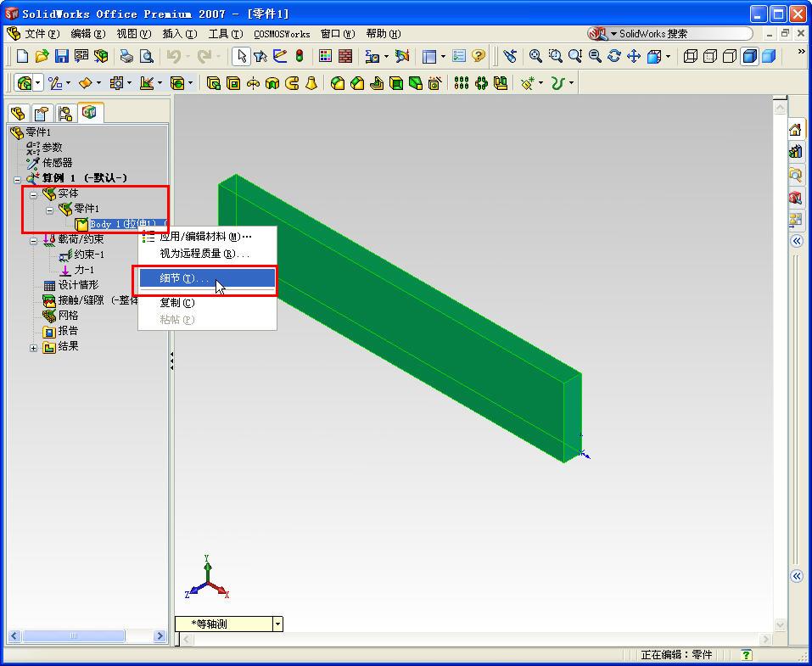The image size is (812, 666).
Task: Click the Loft feature icon
Action: click(x=311, y=83)
